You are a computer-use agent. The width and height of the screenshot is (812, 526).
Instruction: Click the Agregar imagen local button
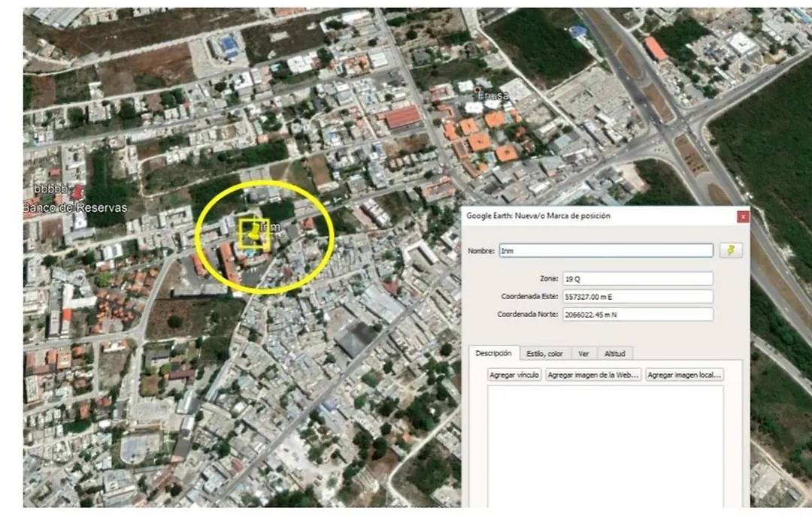click(x=684, y=375)
